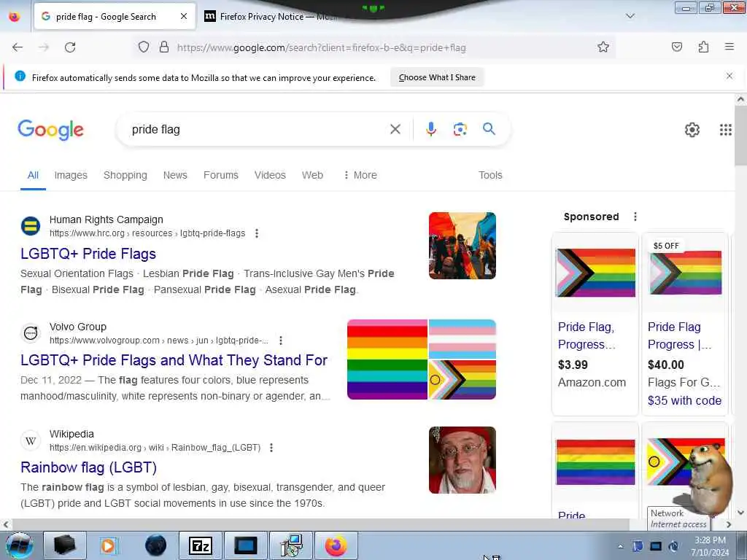Click the vertical page scrollbar thumb
The image size is (747, 560).
coord(740,136)
